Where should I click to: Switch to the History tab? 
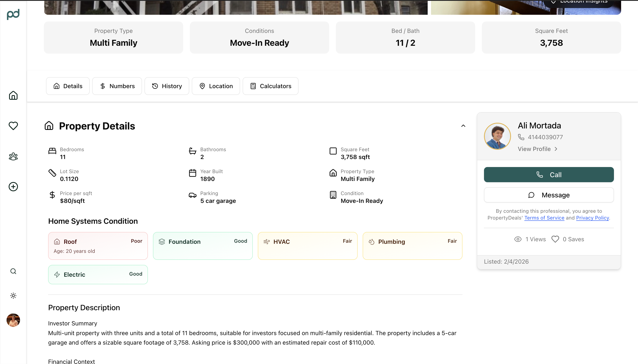167,86
